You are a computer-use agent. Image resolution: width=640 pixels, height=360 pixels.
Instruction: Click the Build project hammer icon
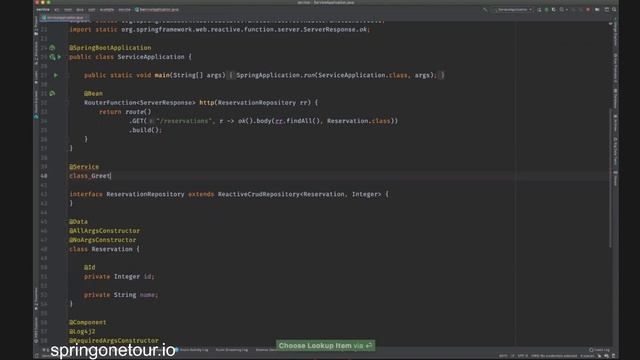click(x=485, y=9)
